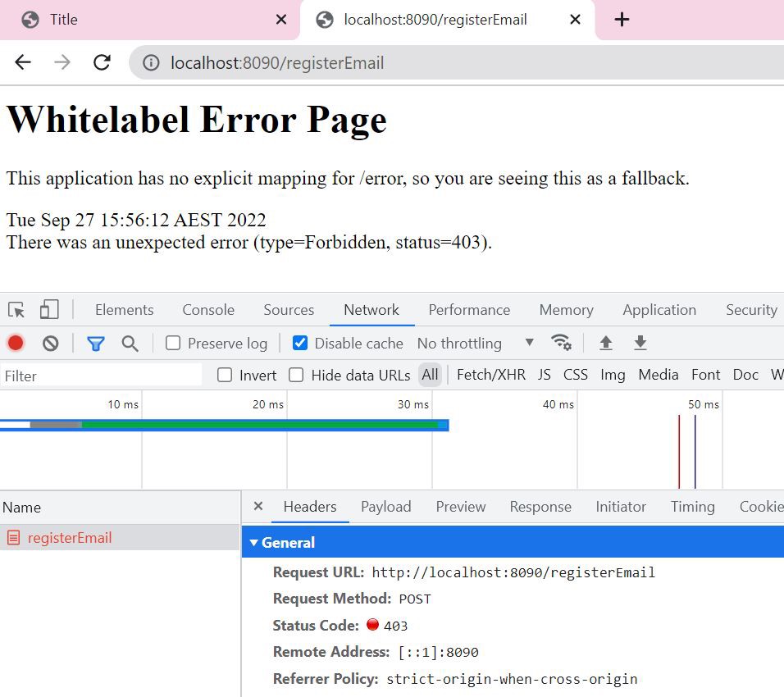Filter requests by JS type
Image resolution: width=784 pixels, height=697 pixels.
(545, 375)
